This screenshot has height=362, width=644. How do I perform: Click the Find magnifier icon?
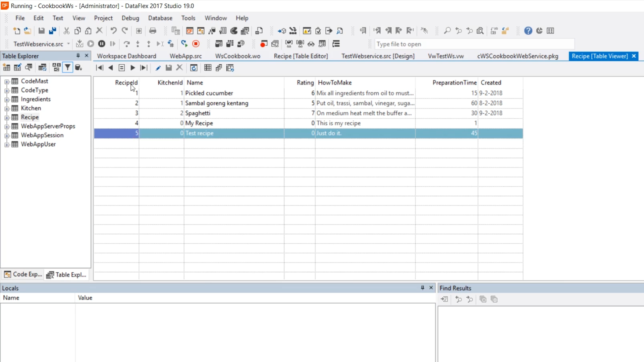447,31
